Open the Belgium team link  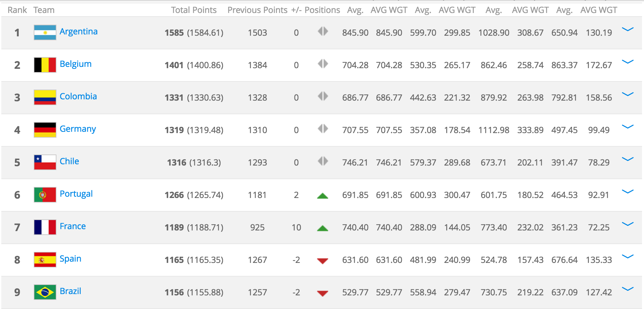[76, 64]
